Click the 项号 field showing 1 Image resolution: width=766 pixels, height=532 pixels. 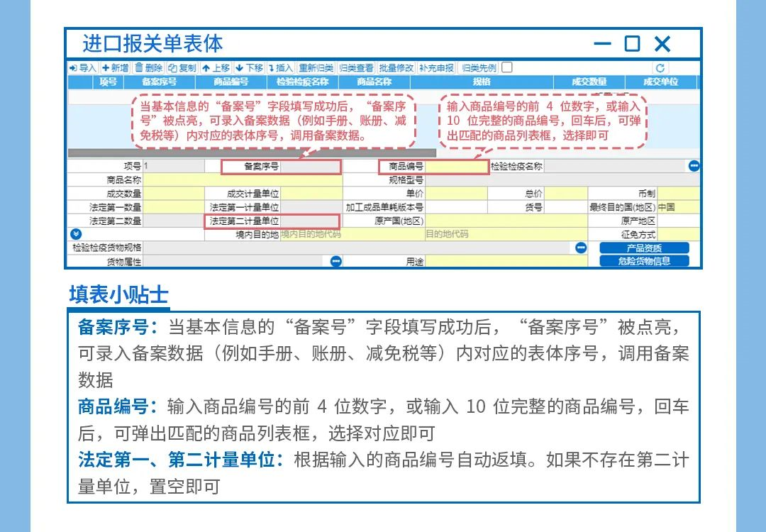coord(174,166)
